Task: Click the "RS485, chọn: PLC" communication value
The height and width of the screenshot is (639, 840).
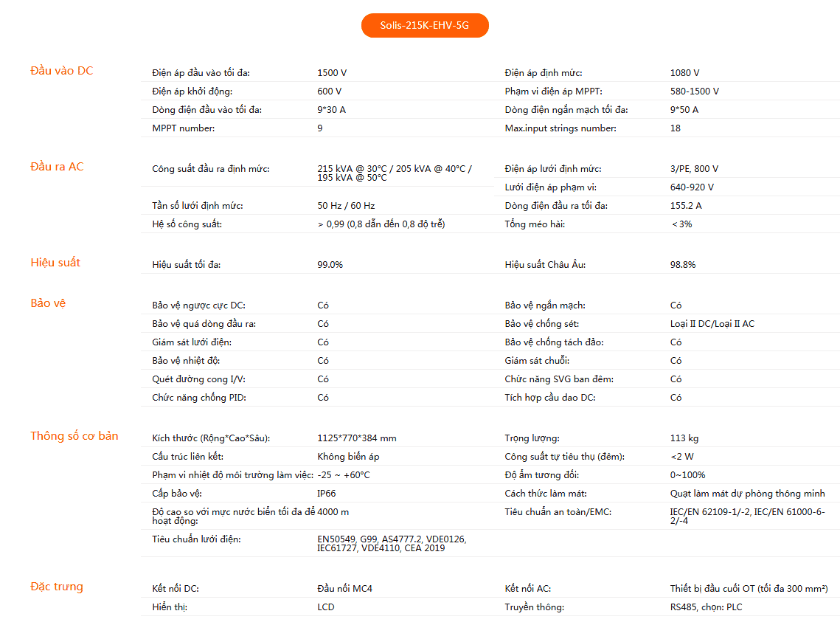Action: pos(707,607)
